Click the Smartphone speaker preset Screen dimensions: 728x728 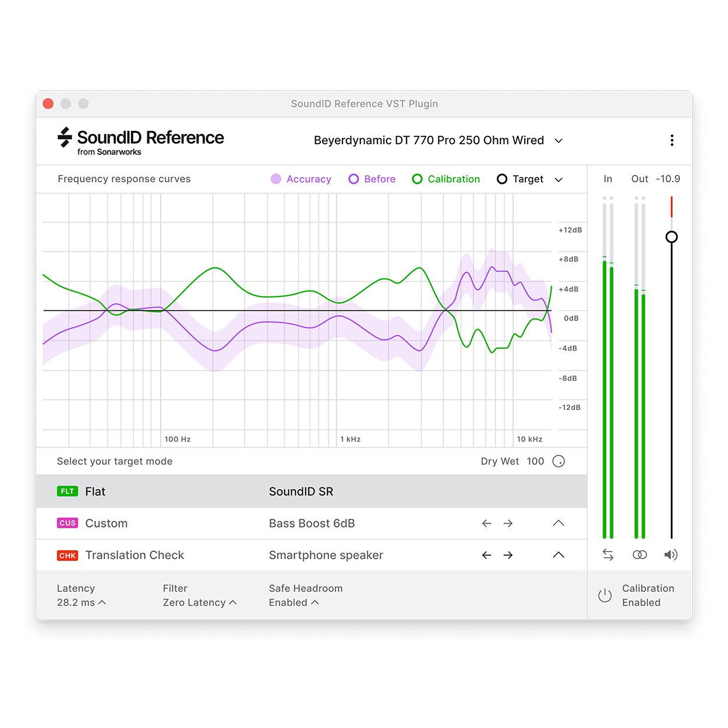click(326, 556)
